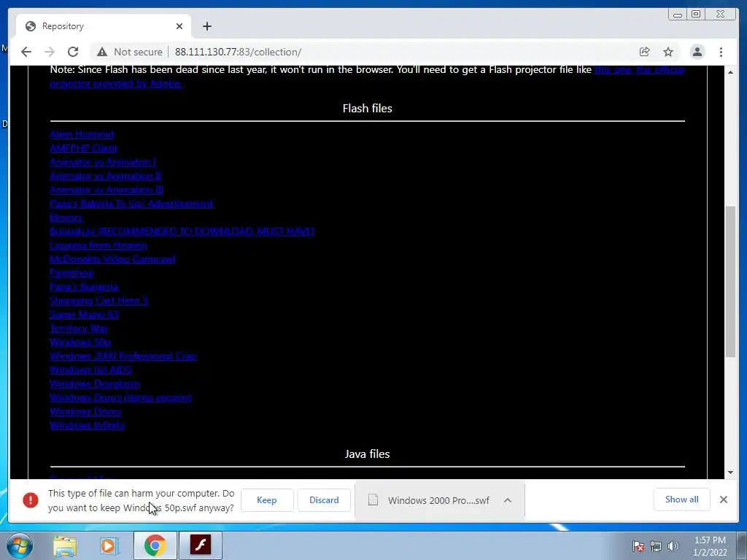
Task: Open the Windows Infinity link
Action: point(88,425)
